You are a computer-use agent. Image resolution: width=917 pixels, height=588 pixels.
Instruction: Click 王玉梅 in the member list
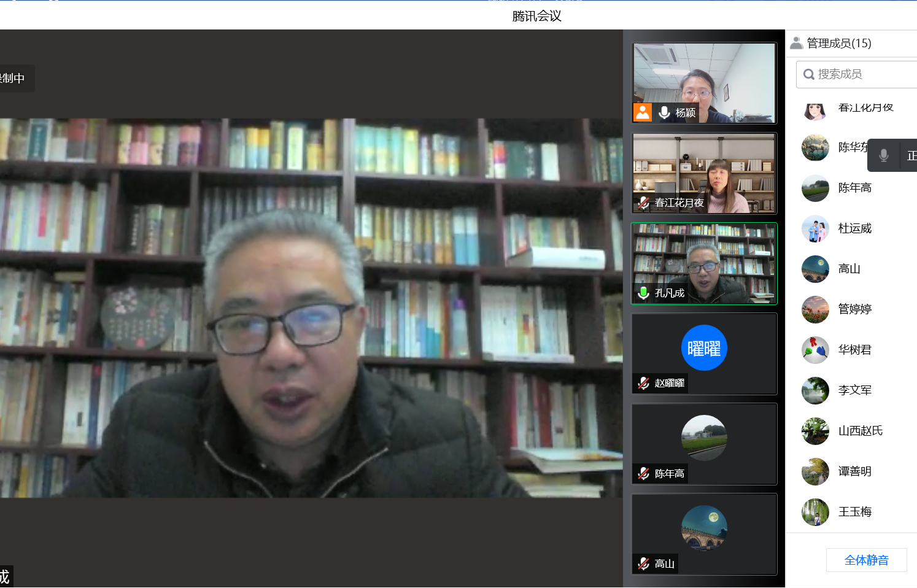(x=854, y=512)
